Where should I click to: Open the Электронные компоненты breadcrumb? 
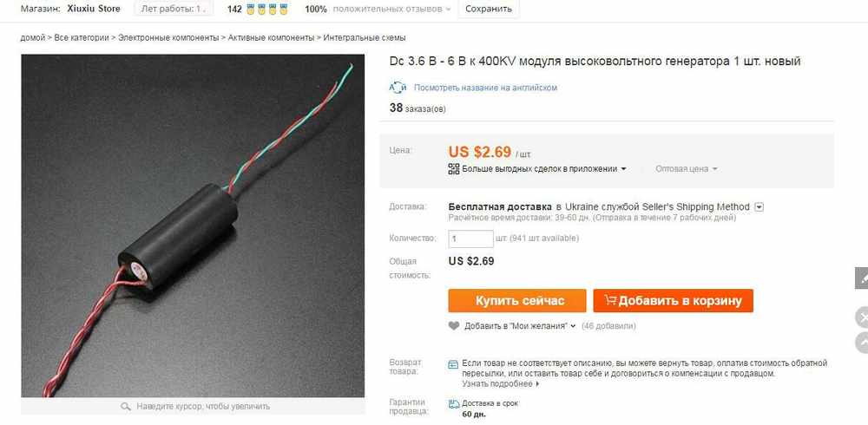click(168, 37)
